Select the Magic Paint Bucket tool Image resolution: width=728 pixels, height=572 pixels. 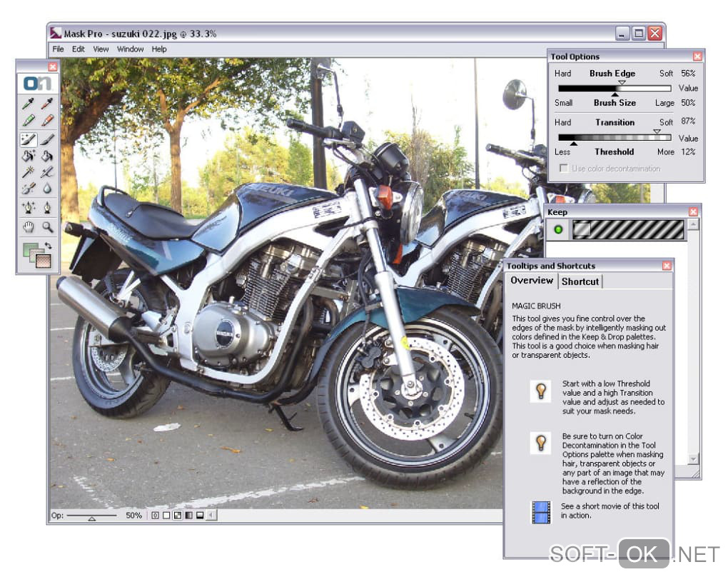[x=29, y=156]
